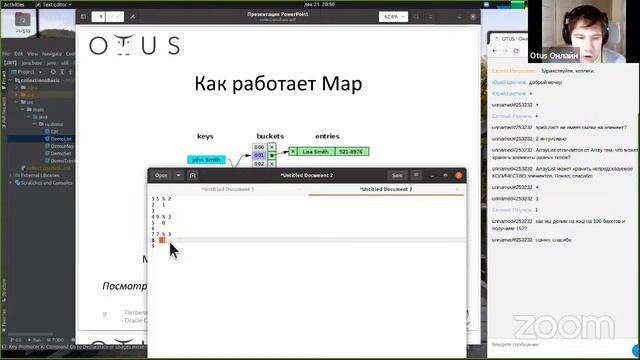This screenshot has height=360, width=640.
Task: Switch to the Untitled Document 2 tab
Action: click(x=386, y=189)
